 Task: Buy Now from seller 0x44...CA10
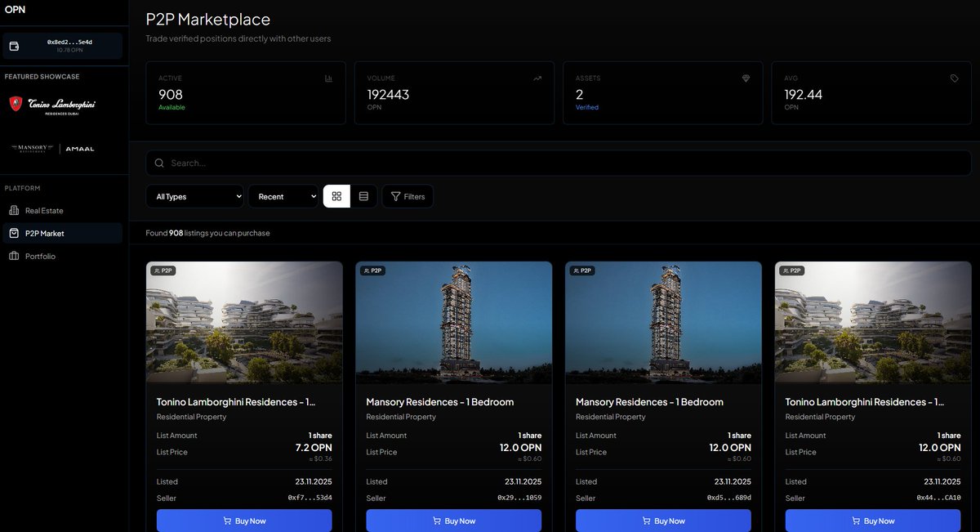(x=873, y=521)
